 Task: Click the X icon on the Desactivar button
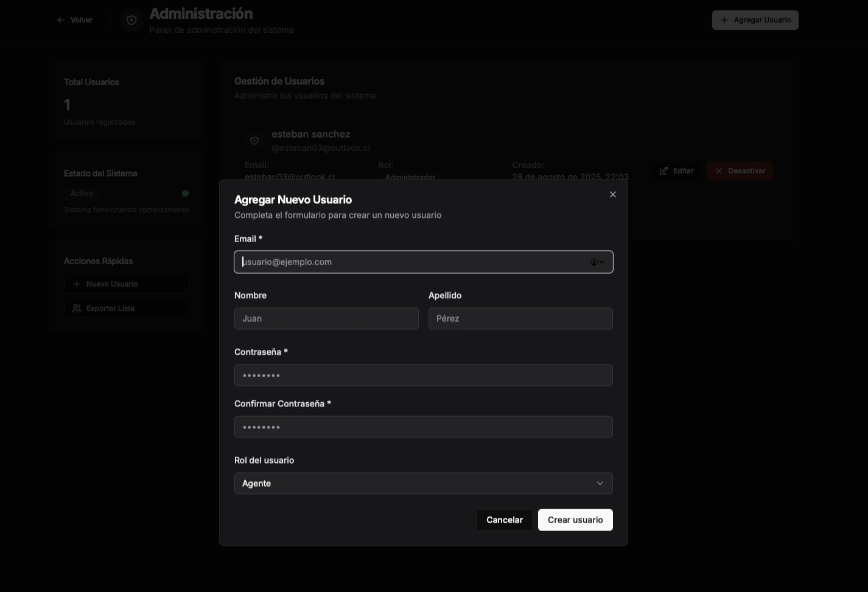(x=719, y=170)
